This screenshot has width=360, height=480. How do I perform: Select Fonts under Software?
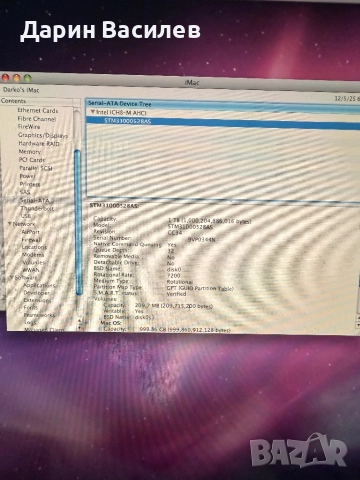[31, 307]
